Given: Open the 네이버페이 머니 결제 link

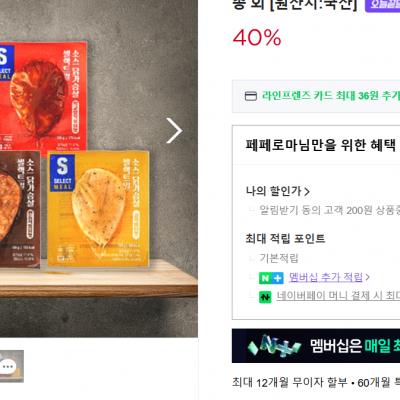Looking at the screenshot, I should click(338, 296).
